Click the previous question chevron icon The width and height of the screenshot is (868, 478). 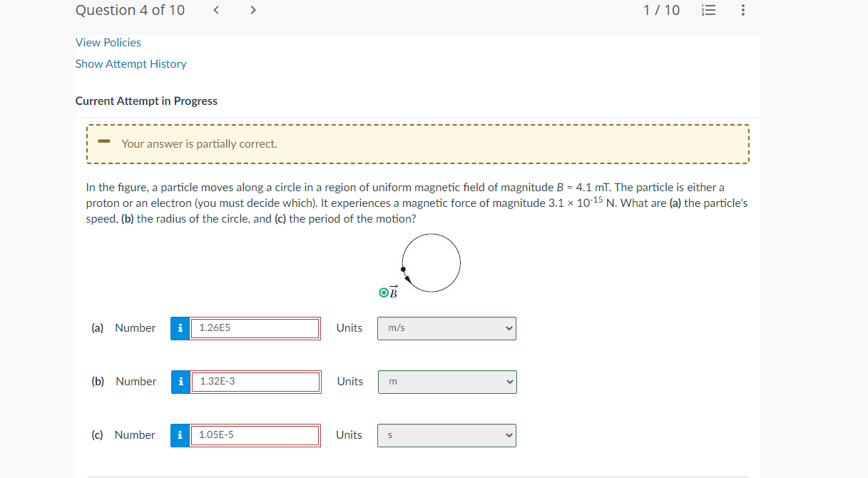coord(215,10)
